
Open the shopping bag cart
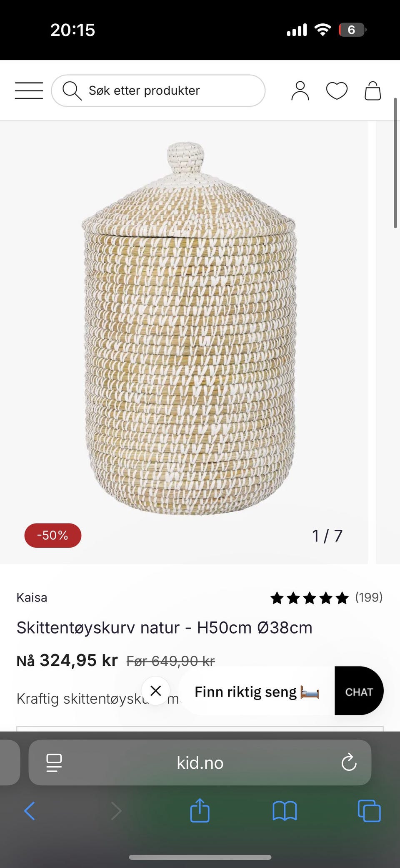373,91
